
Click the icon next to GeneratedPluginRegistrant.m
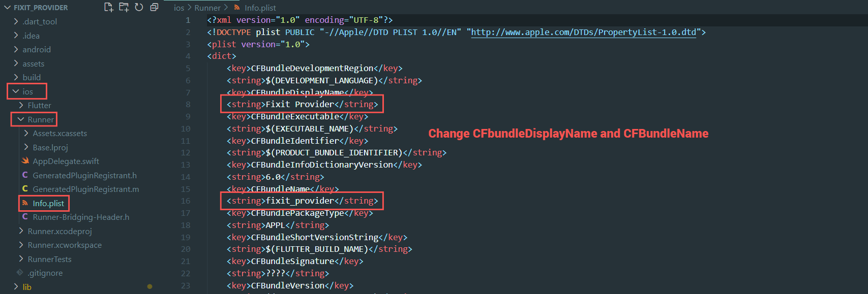[25, 189]
